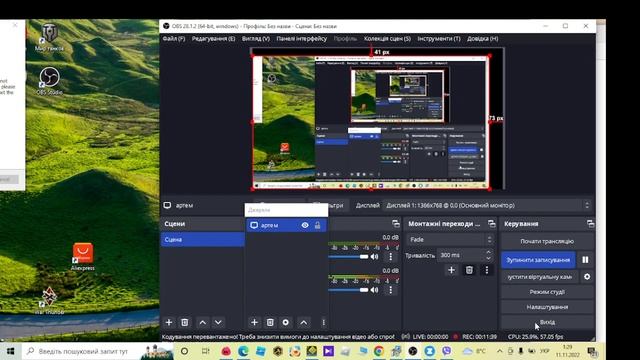
Task: Click OBS preview canvas screen capture
Action: 371,122
